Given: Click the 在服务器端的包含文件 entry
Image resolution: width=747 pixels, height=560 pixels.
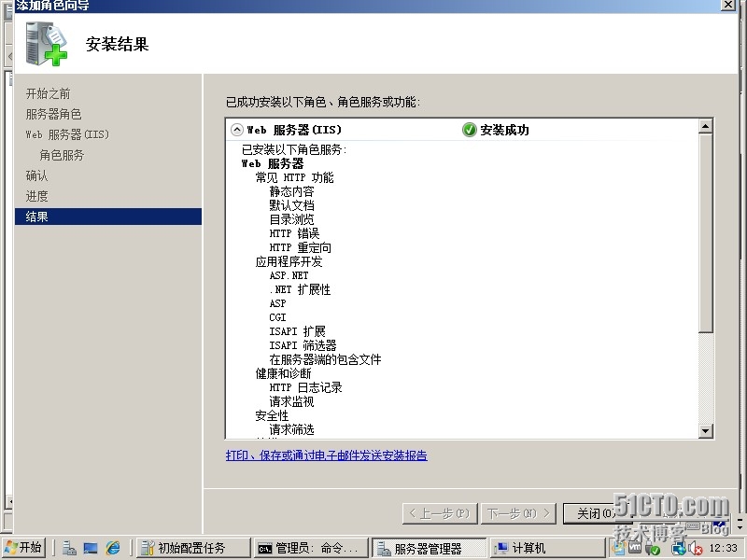Looking at the screenshot, I should click(325, 359).
